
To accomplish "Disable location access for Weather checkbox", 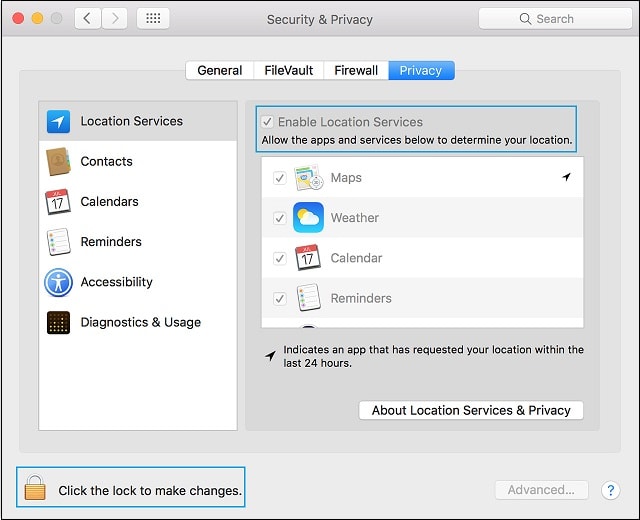I will tap(280, 218).
